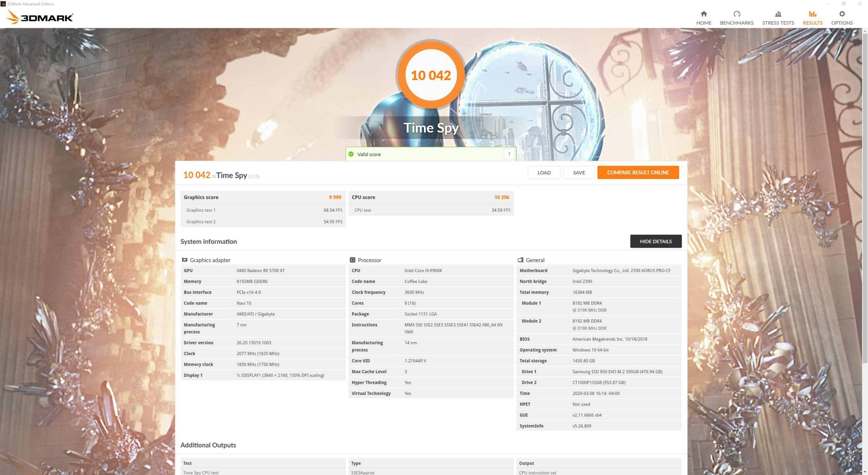
Task: Open the Results bar-chart icon
Action: coord(812,14)
